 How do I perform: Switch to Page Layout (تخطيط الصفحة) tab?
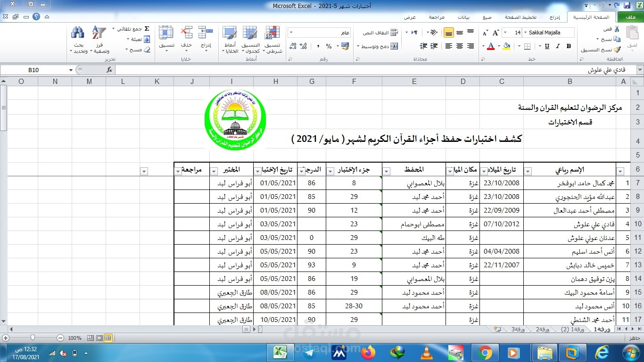(521, 17)
